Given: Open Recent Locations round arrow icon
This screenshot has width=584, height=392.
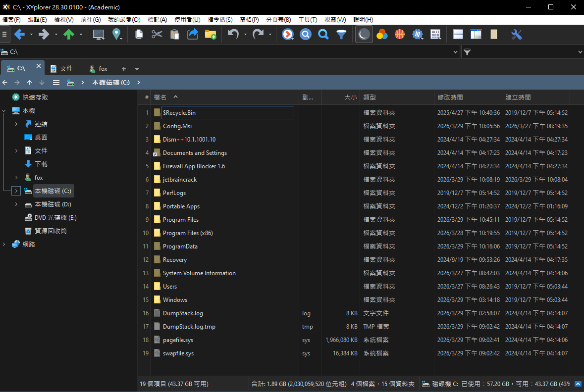Looking at the screenshot, I should click(x=287, y=35).
